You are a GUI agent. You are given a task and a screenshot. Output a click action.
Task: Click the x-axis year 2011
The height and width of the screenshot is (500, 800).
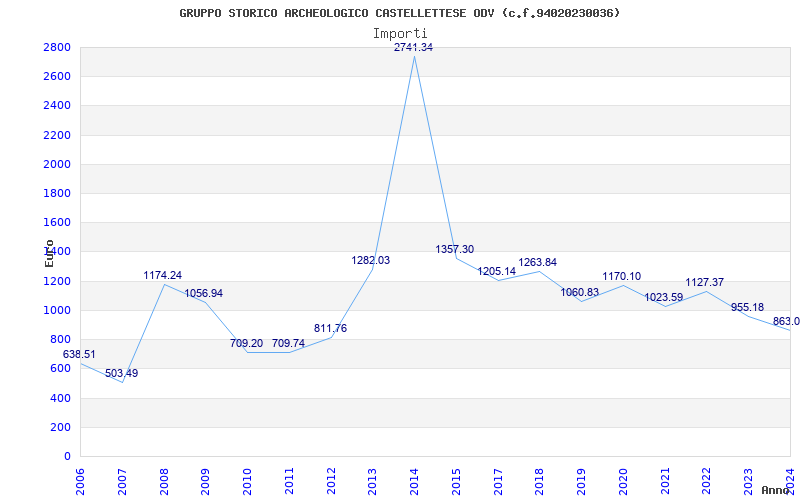coord(289,481)
